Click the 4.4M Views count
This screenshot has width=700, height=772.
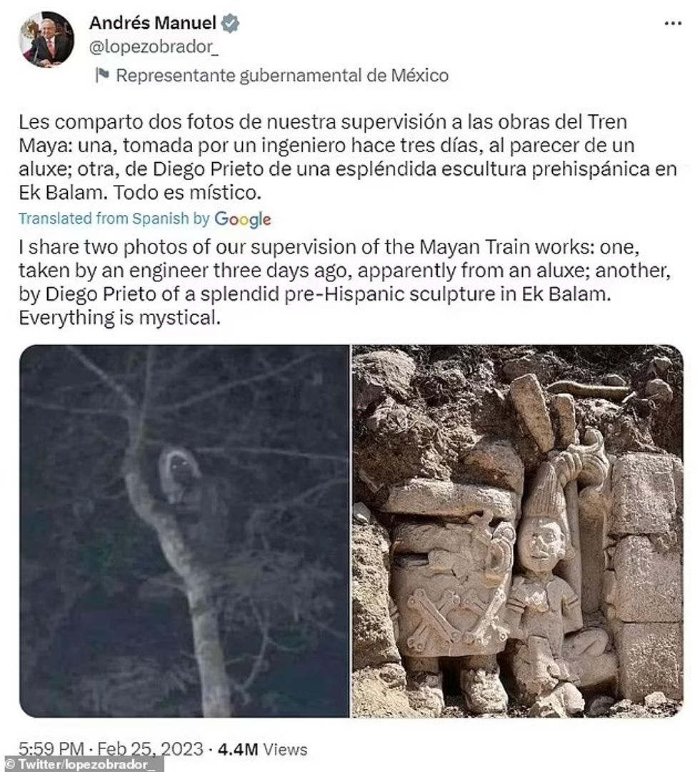[263, 749]
